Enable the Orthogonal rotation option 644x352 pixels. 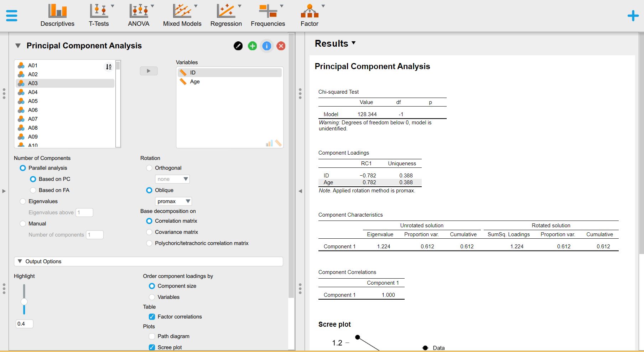tap(149, 168)
